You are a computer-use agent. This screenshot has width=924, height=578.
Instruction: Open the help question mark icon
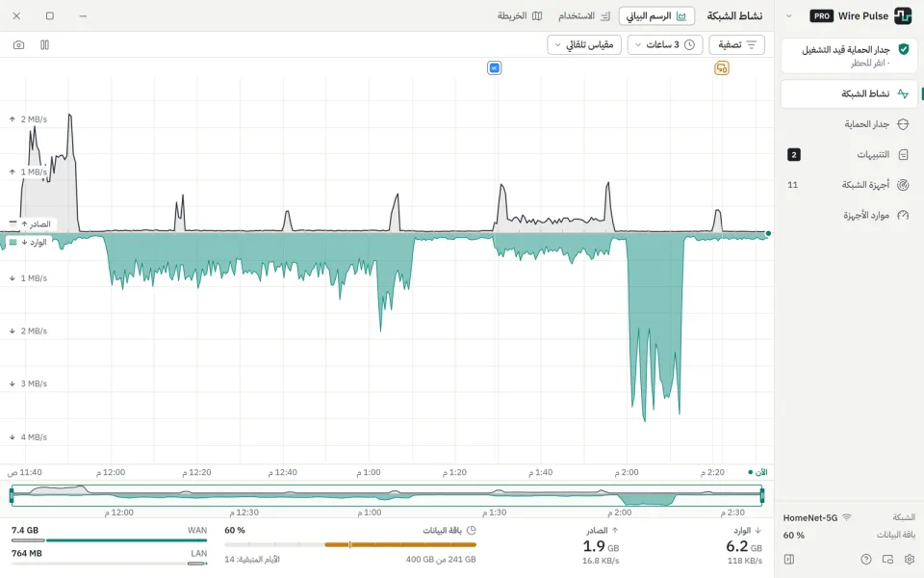865,559
